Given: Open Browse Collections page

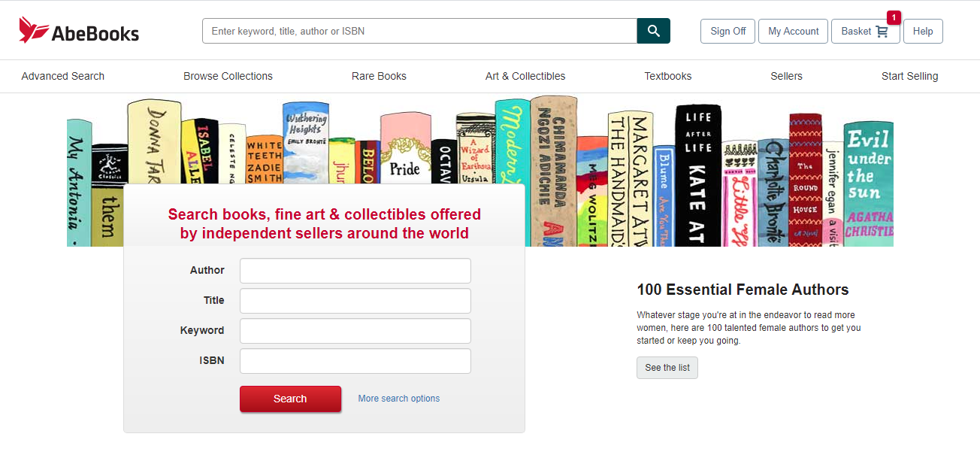Looking at the screenshot, I should click(x=228, y=76).
